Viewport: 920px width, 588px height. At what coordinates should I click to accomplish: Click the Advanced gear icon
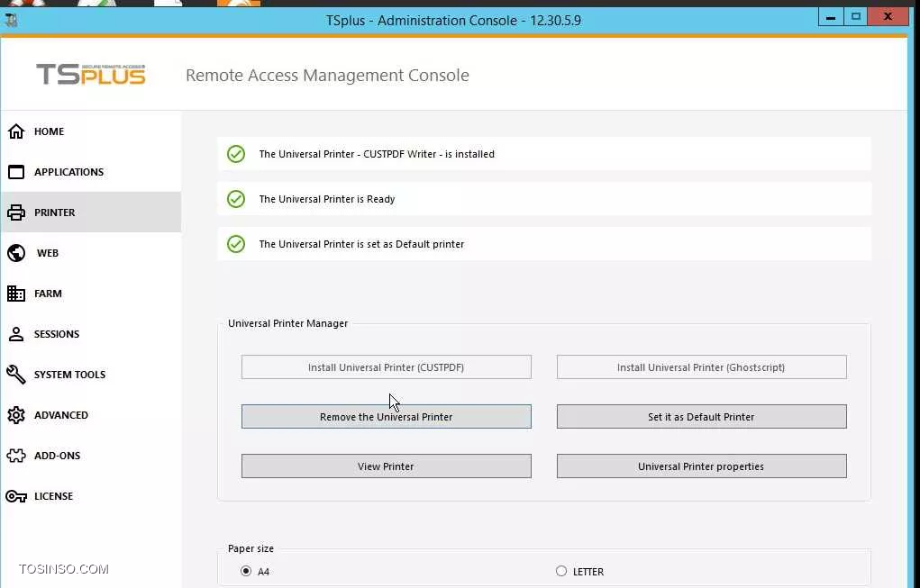[x=16, y=415]
